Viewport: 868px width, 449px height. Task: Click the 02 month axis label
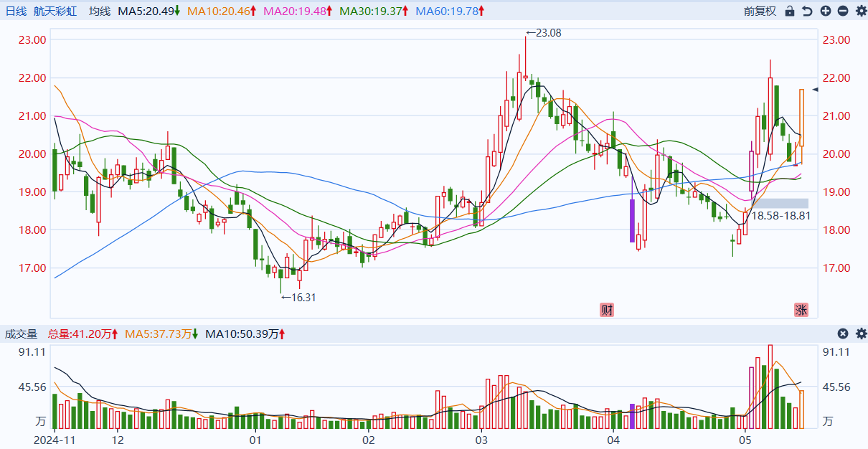click(x=369, y=439)
